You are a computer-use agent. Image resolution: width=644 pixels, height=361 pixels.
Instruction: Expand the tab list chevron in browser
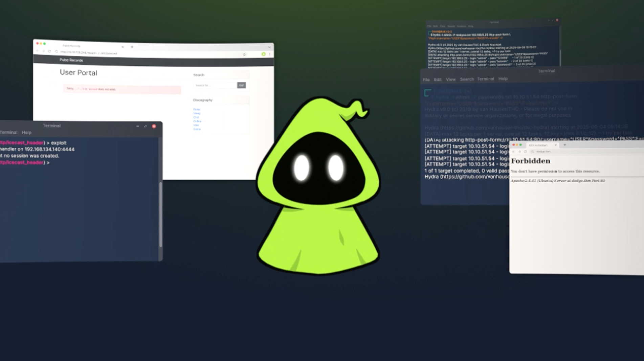click(269, 47)
